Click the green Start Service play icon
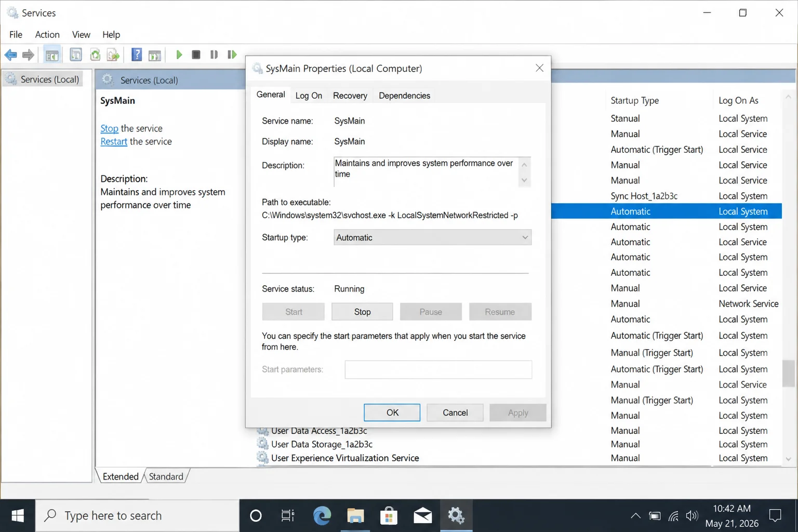The height and width of the screenshot is (532, 798). click(179, 55)
